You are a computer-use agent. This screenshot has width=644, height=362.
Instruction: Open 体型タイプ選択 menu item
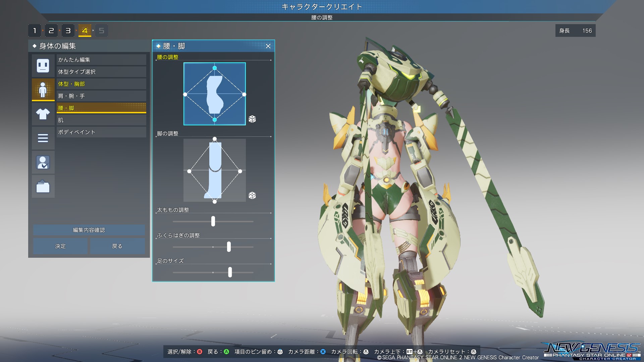click(x=101, y=72)
